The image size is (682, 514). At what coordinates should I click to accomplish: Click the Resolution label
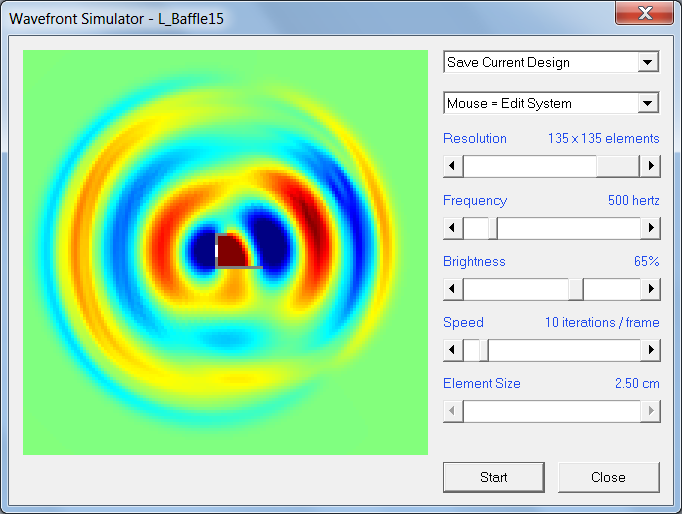coord(475,138)
